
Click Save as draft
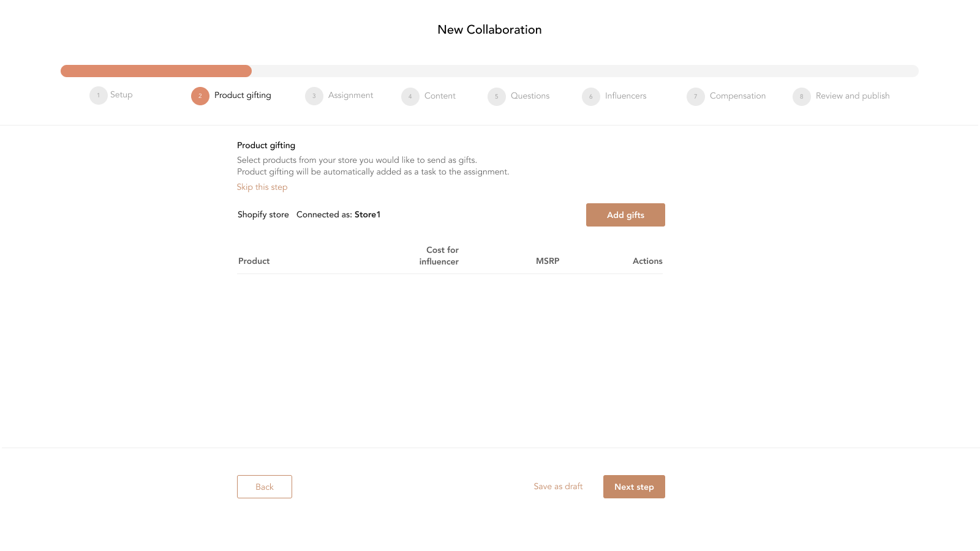point(558,486)
